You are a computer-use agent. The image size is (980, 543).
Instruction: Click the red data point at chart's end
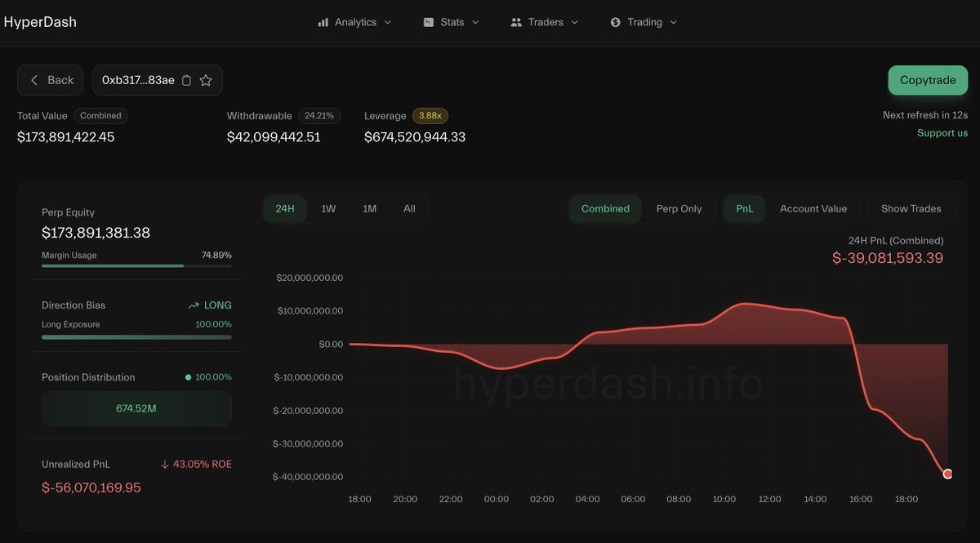(947, 474)
